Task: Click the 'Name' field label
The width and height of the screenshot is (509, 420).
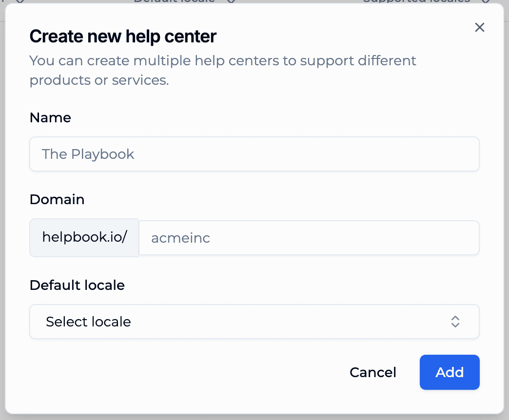Action: pos(50,117)
